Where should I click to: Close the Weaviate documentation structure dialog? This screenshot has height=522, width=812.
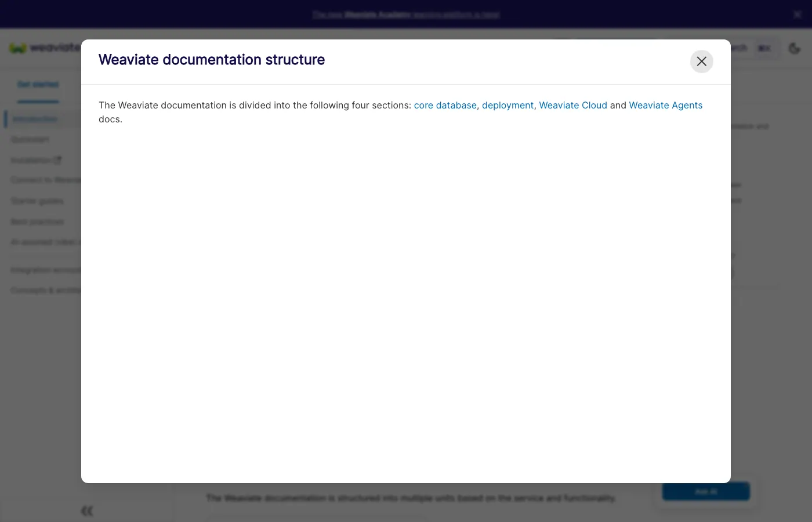pyautogui.click(x=701, y=61)
